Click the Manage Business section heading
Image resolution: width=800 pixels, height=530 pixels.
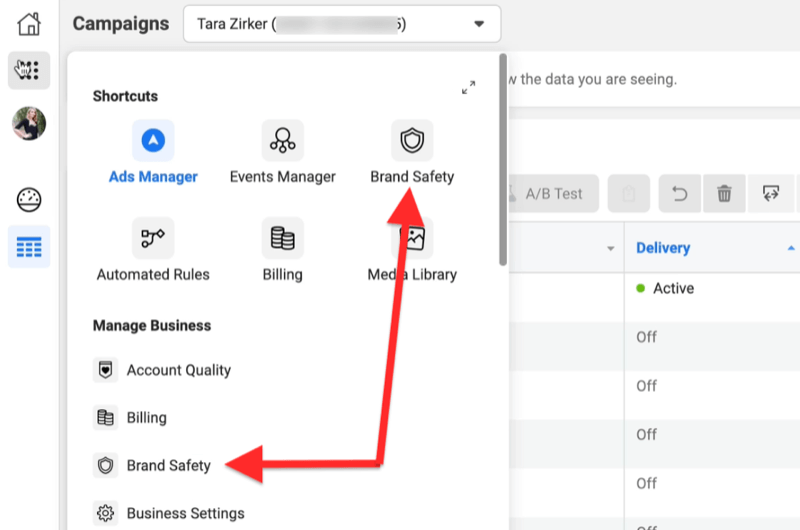click(x=152, y=325)
